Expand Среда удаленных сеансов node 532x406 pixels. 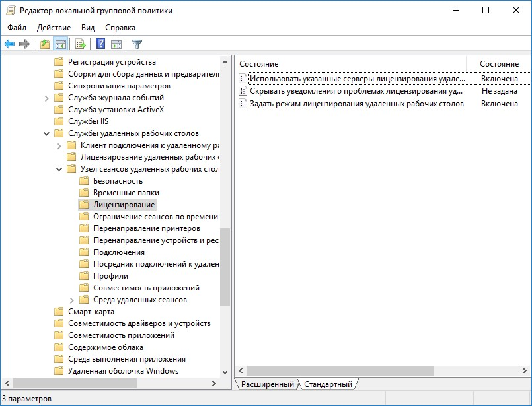(71, 300)
